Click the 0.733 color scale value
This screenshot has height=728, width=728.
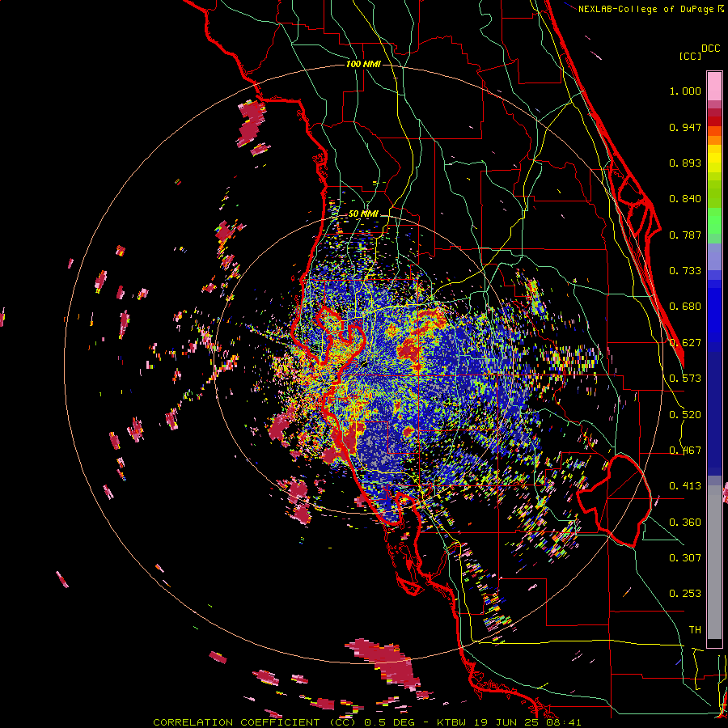click(x=685, y=271)
